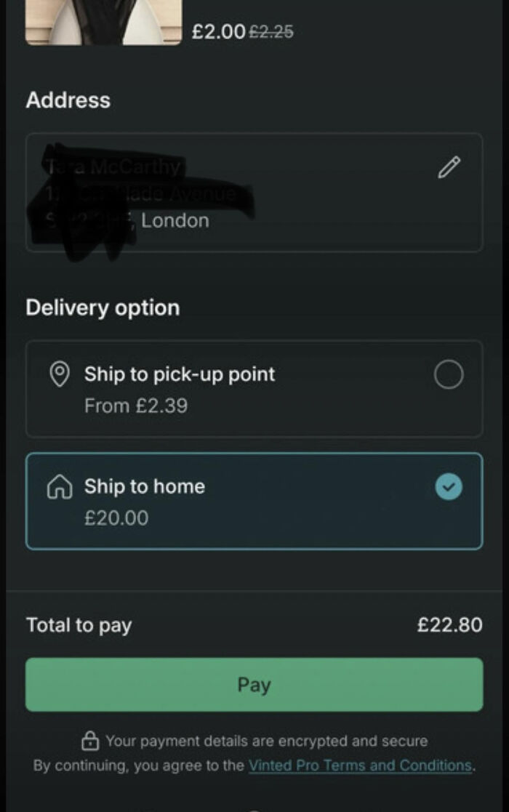Click the pencil icon to edit address
The height and width of the screenshot is (812, 509).
[449, 167]
